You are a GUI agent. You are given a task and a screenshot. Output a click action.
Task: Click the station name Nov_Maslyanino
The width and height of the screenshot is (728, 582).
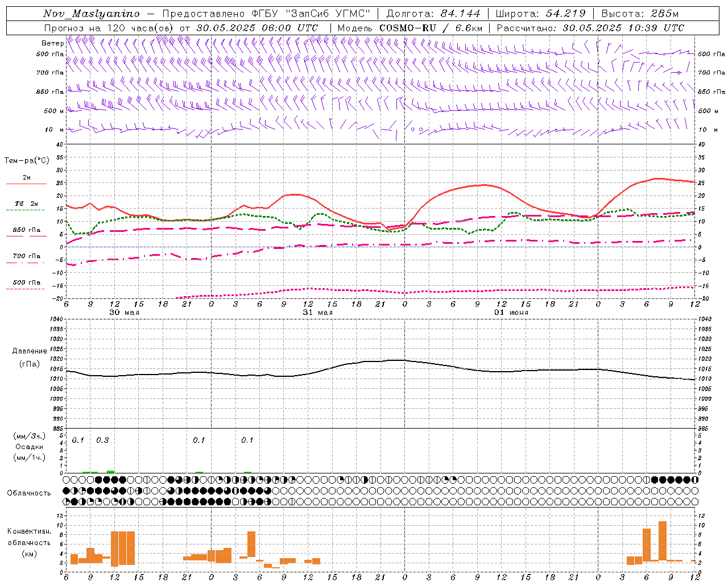(x=92, y=14)
